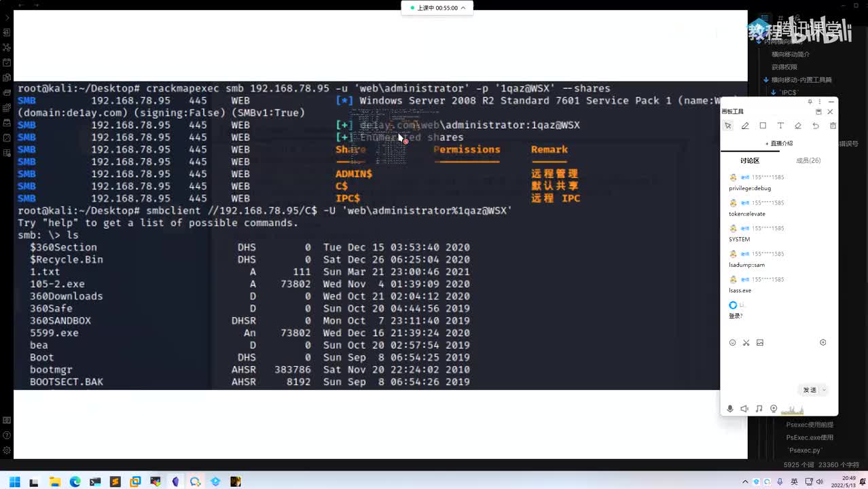Open VMware Workstation from the taskbar
868x489 pixels.
pyautogui.click(x=135, y=482)
